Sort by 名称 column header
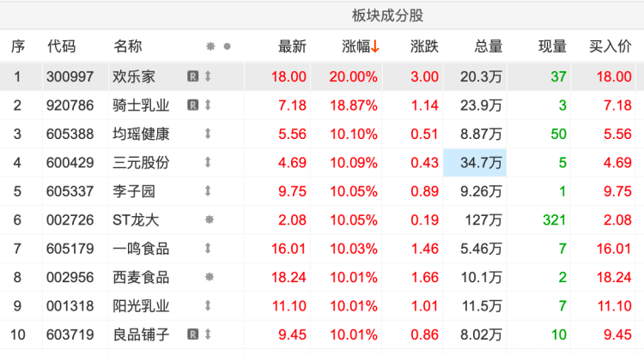The width and height of the screenshot is (644, 355). pyautogui.click(x=127, y=46)
